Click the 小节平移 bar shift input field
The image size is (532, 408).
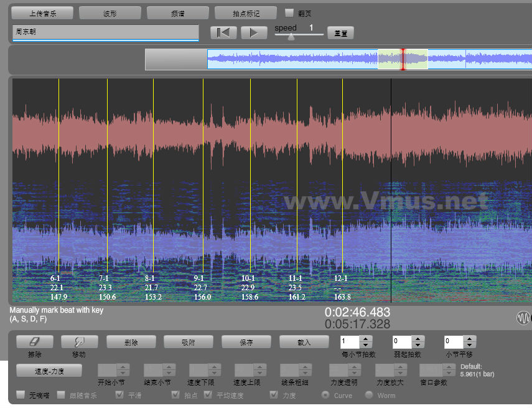pyautogui.click(x=454, y=342)
